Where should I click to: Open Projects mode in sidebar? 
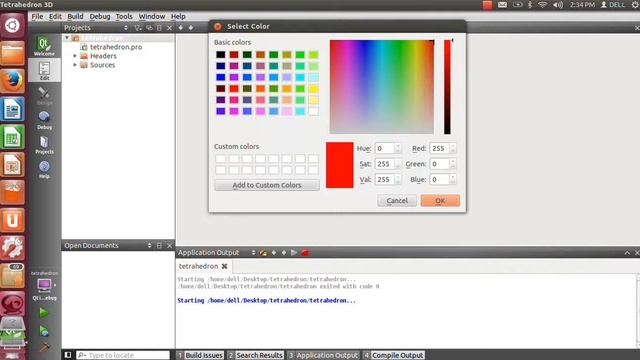click(x=44, y=144)
